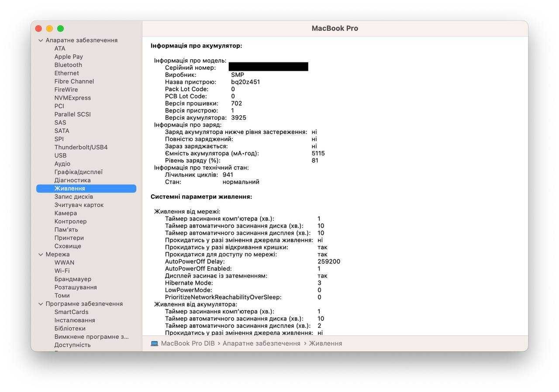
Task: Open the NVMExpress entry
Action: click(72, 98)
